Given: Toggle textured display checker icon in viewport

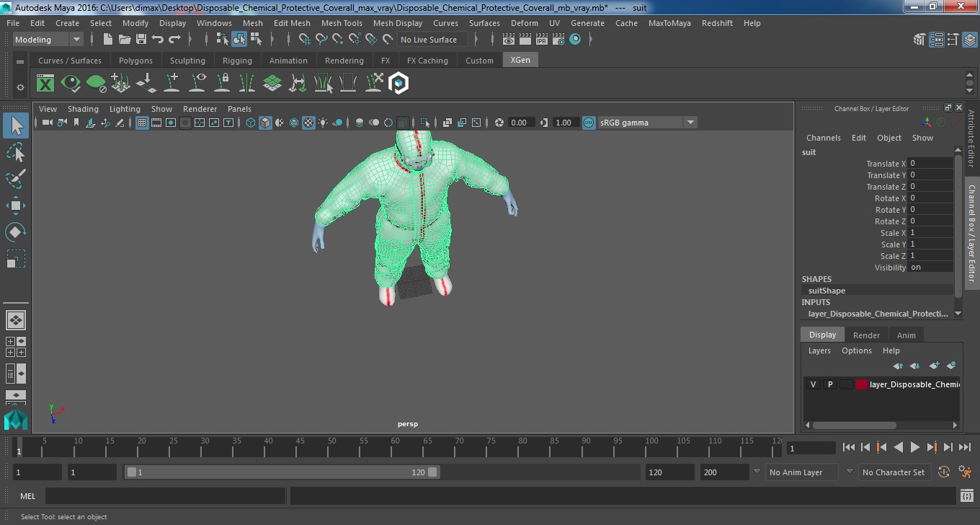Looking at the screenshot, I should 308,123.
